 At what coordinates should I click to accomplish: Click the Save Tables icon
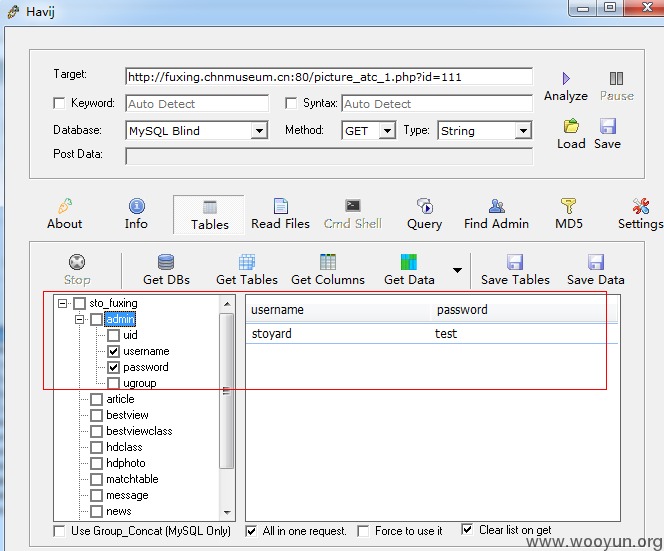(x=515, y=262)
